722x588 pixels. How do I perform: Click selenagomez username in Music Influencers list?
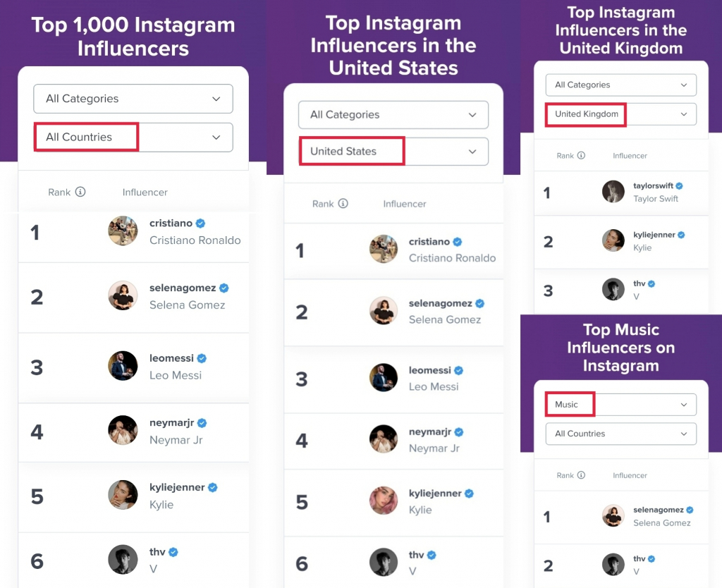point(658,510)
